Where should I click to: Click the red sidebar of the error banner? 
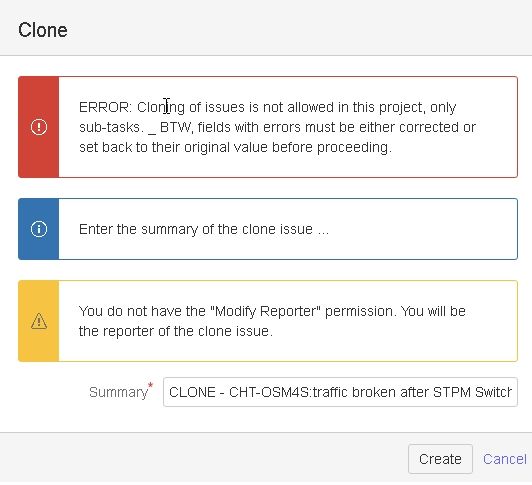[39, 127]
